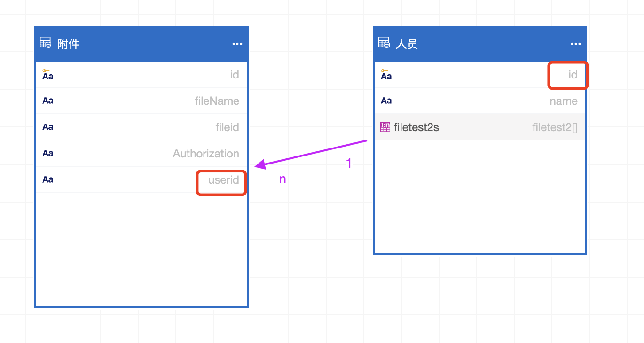Click the text type icon beside fileid
This screenshot has width=644, height=343.
pyautogui.click(x=47, y=127)
